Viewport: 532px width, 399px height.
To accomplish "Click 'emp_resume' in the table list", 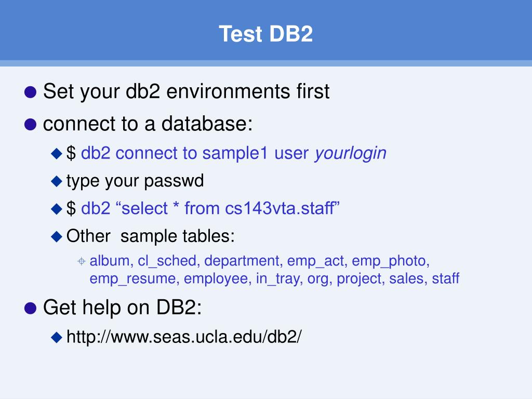I will 132,279.
